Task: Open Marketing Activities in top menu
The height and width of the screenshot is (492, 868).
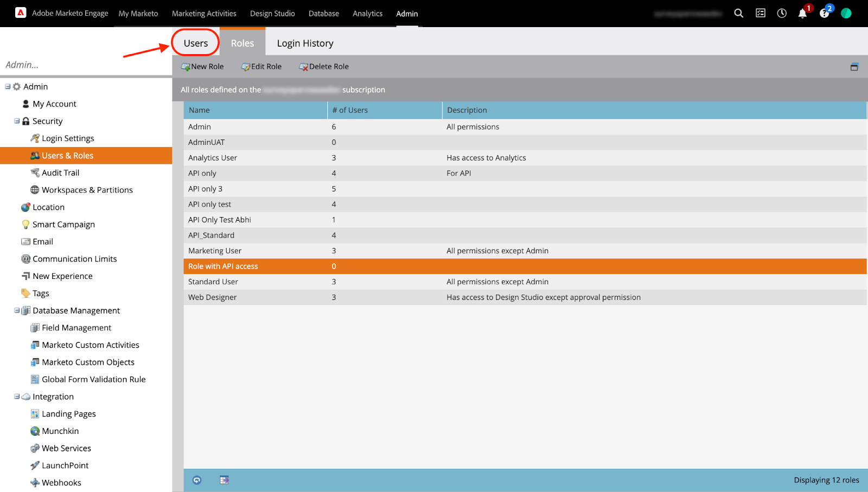Action: [204, 14]
